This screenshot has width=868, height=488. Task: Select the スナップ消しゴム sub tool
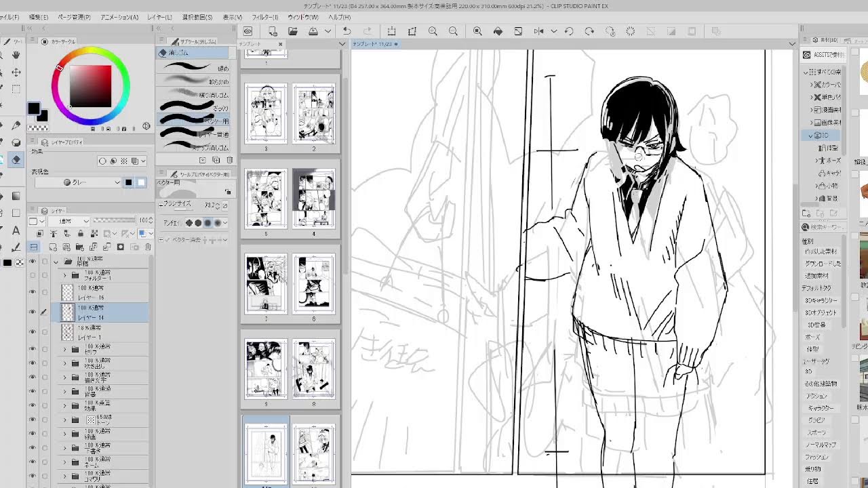195,146
